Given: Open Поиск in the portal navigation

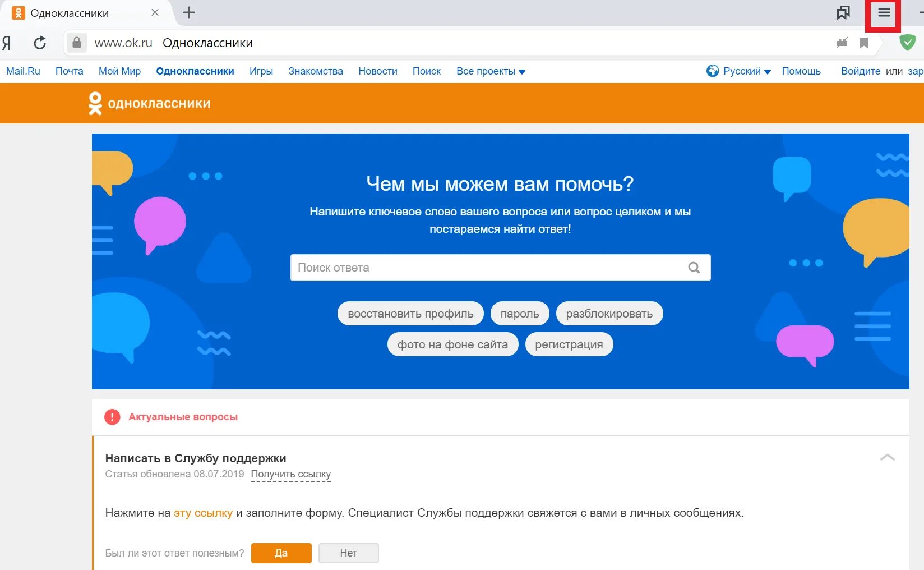Looking at the screenshot, I should pyautogui.click(x=427, y=71).
